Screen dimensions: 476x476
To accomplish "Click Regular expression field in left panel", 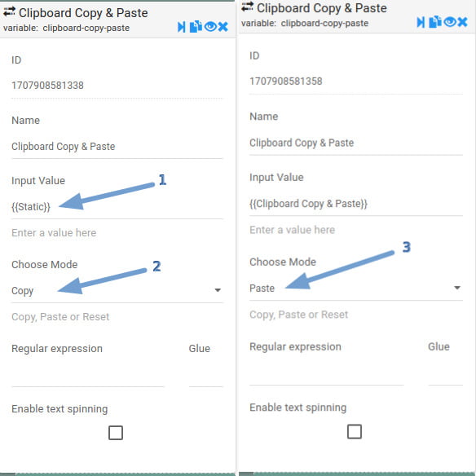I will click(x=88, y=377).
